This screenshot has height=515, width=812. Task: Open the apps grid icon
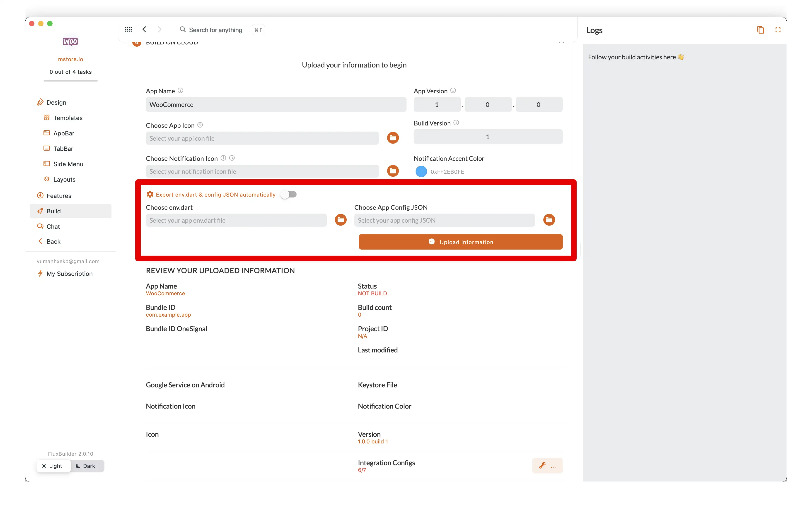tap(128, 30)
